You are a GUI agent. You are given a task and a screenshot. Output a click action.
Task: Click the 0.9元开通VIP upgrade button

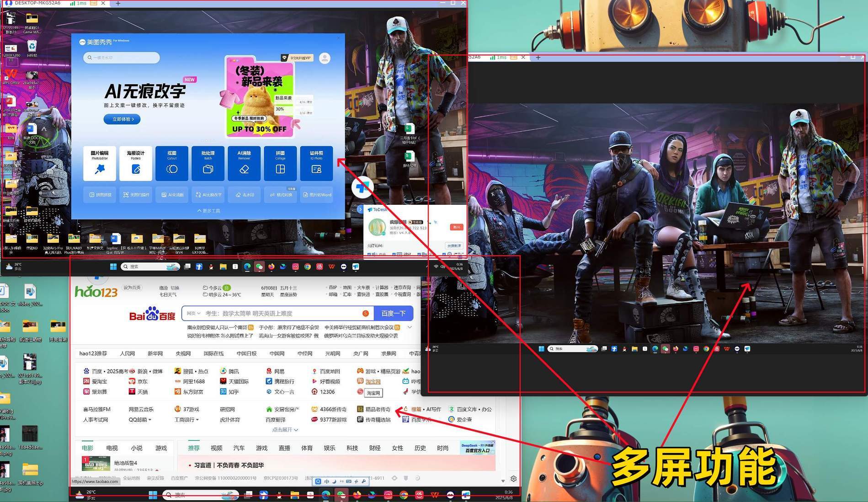click(297, 58)
